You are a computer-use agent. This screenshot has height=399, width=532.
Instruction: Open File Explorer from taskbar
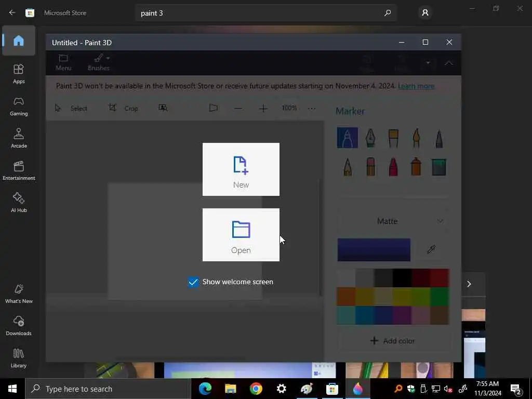click(230, 389)
